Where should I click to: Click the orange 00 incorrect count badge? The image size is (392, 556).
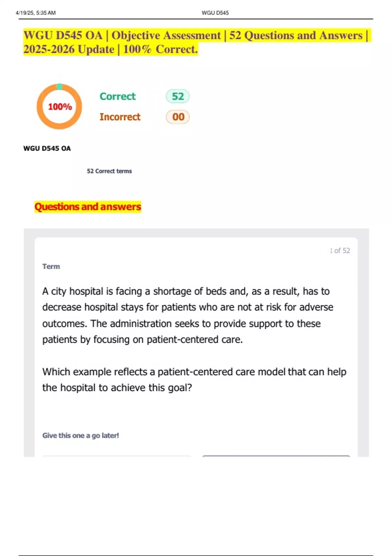tap(178, 117)
